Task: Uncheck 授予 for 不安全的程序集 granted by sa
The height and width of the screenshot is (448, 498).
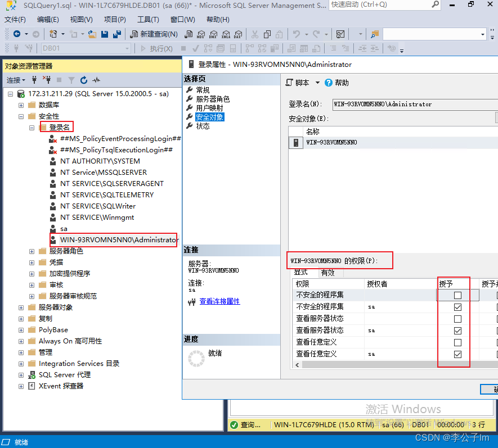Action: [x=457, y=307]
